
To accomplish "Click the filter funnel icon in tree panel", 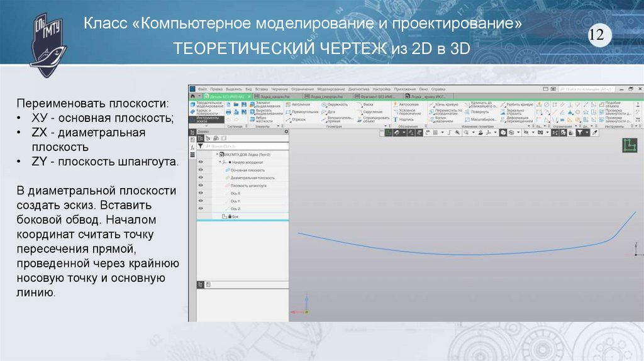I will click(201, 146).
